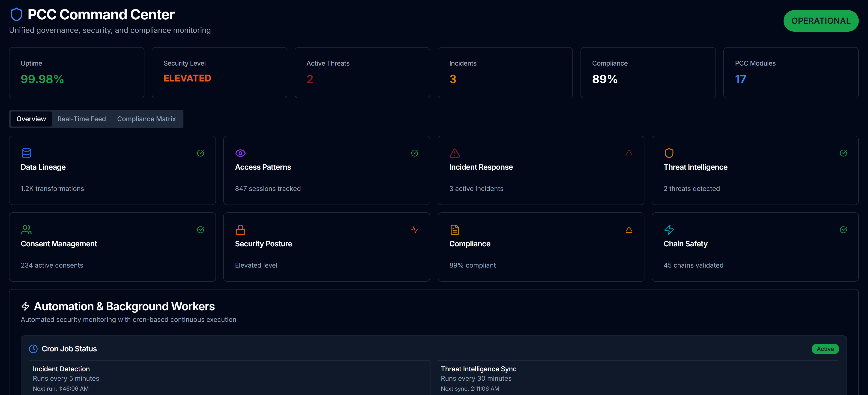
Task: Click the 89% Compliance metric value
Action: (605, 79)
